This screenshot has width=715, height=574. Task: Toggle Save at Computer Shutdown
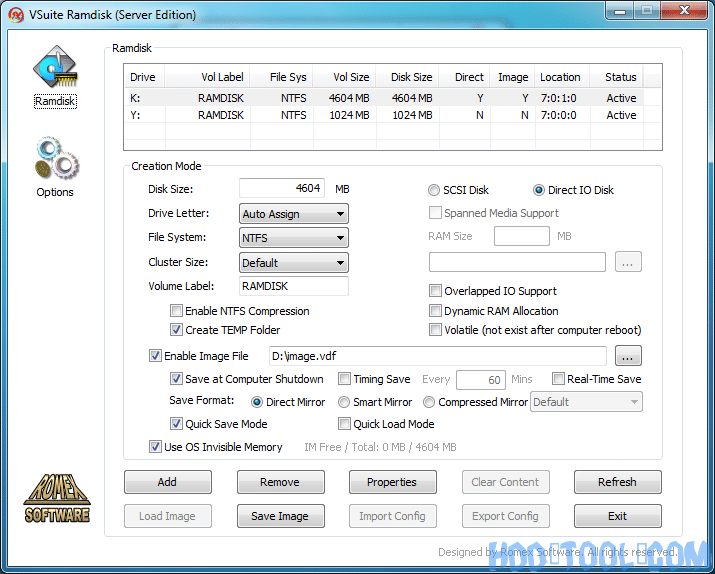(176, 379)
